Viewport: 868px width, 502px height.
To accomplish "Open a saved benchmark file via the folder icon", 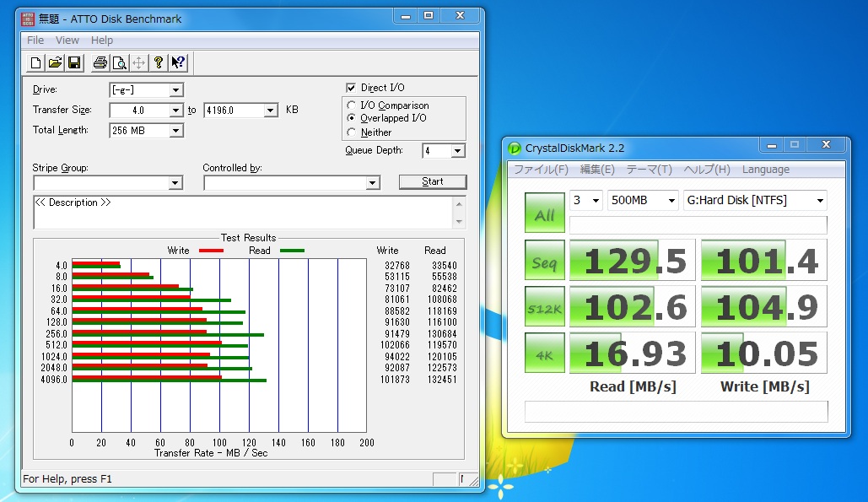I will [x=55, y=62].
